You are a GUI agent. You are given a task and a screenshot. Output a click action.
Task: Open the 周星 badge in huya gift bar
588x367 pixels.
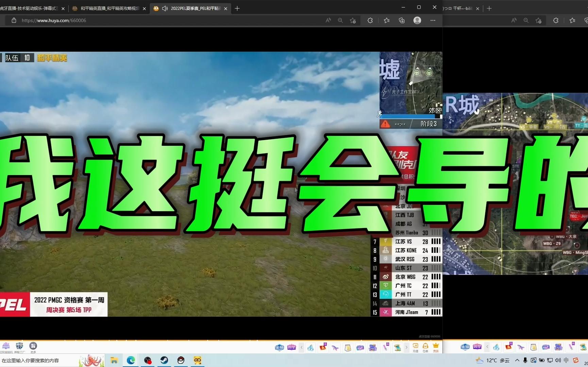(x=291, y=347)
